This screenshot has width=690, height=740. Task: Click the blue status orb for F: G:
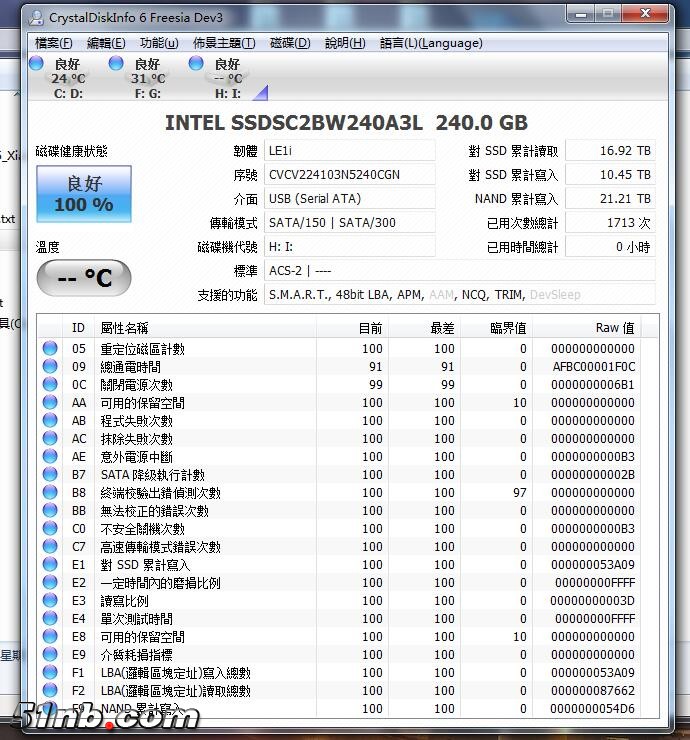click(116, 63)
